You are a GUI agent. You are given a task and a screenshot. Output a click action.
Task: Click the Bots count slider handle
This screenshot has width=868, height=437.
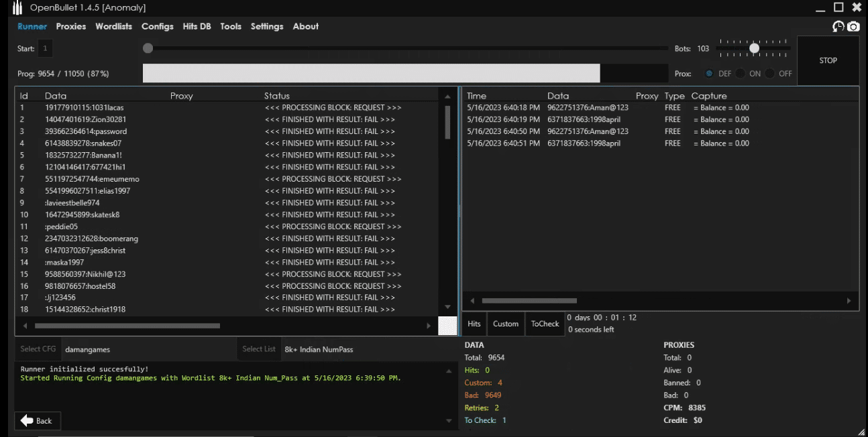click(755, 48)
